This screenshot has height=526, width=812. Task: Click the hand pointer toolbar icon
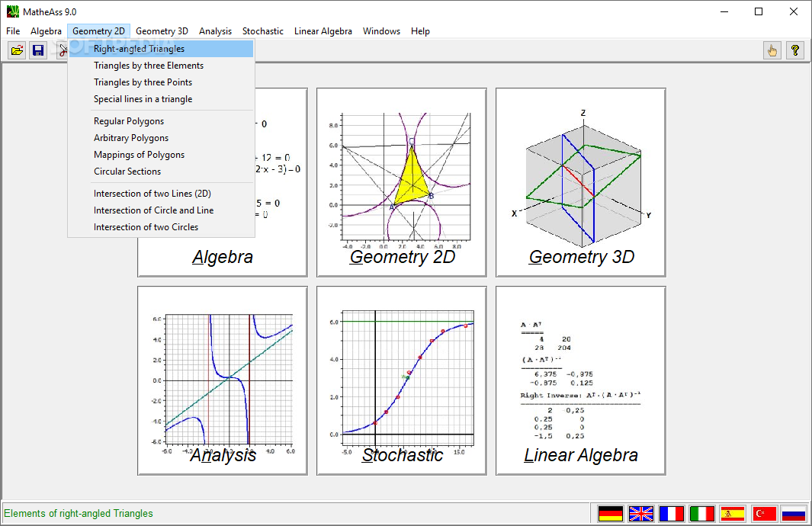(x=772, y=50)
